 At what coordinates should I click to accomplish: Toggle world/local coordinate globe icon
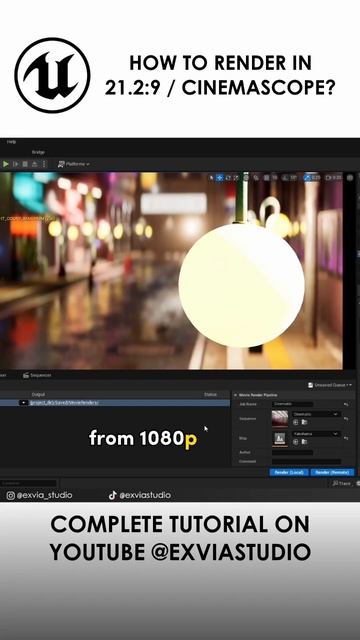coord(246,178)
